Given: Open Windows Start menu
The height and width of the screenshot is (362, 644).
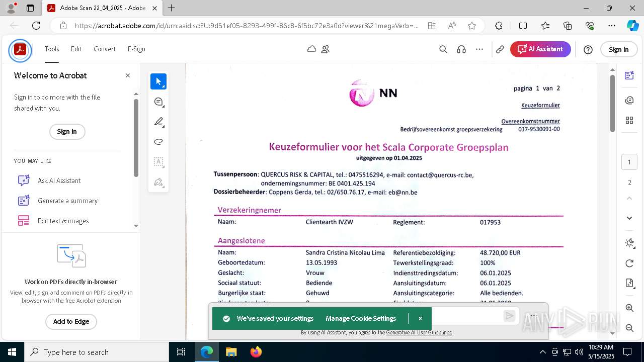Looking at the screenshot, I should [x=12, y=352].
